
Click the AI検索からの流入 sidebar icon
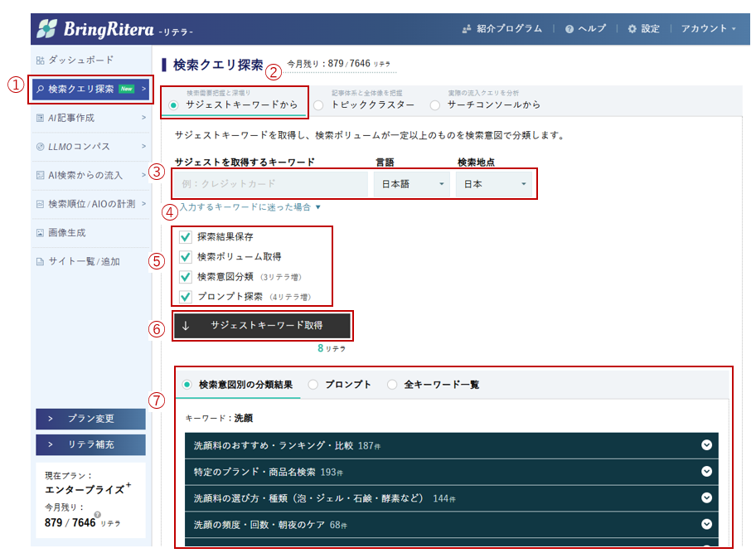point(41,175)
